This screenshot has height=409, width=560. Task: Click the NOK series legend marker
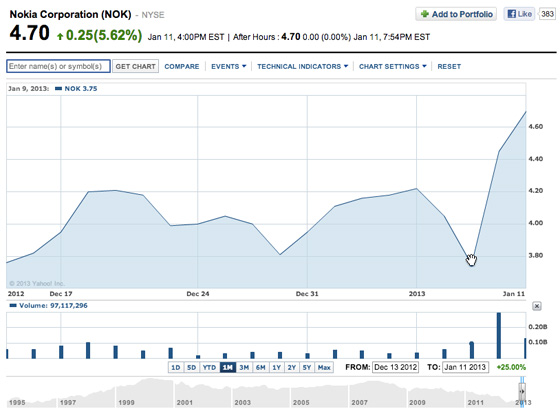pos(58,89)
